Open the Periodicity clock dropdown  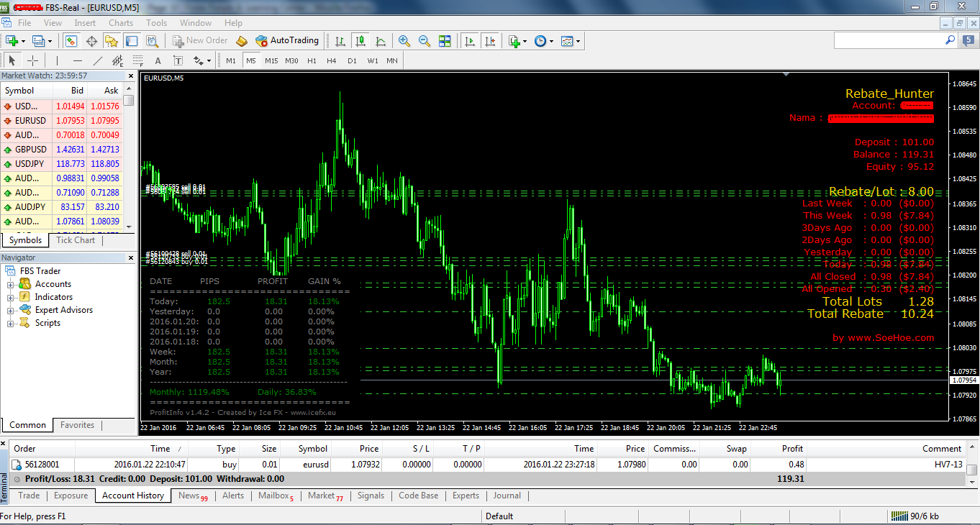(x=544, y=41)
